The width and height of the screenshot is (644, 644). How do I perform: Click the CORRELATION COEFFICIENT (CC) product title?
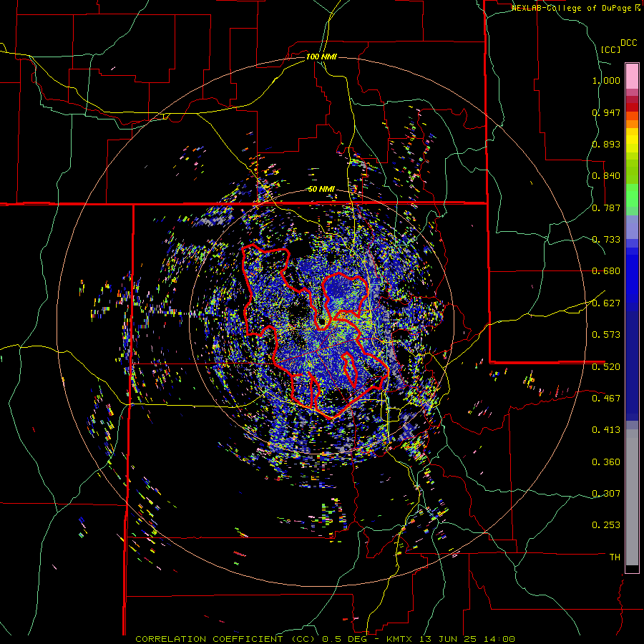pos(225,639)
